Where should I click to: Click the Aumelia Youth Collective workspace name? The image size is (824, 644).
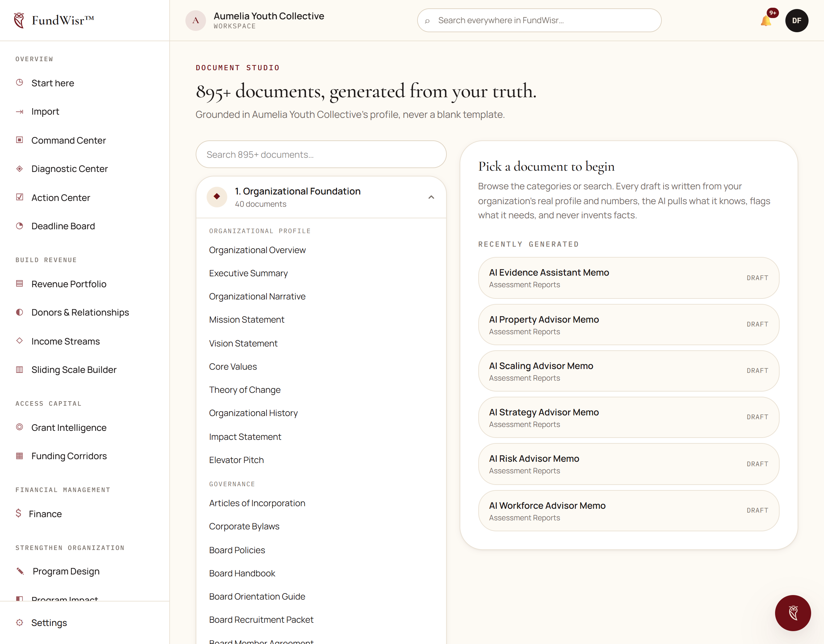pyautogui.click(x=269, y=16)
